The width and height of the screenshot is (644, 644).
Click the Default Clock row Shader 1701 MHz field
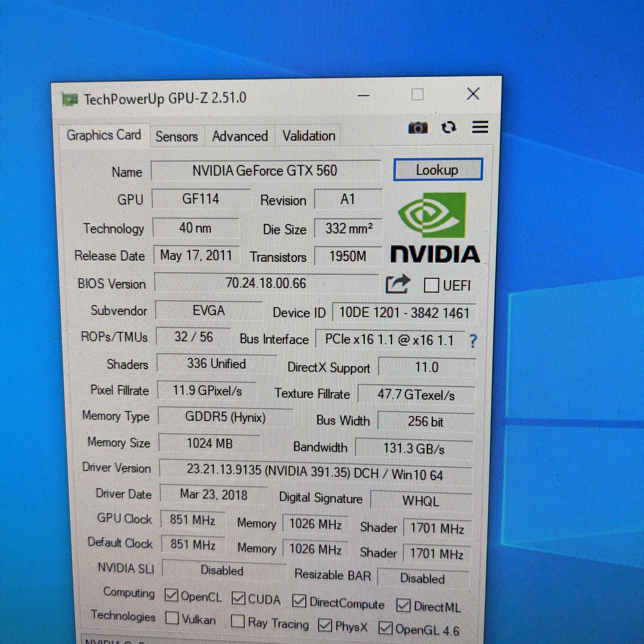(x=437, y=553)
